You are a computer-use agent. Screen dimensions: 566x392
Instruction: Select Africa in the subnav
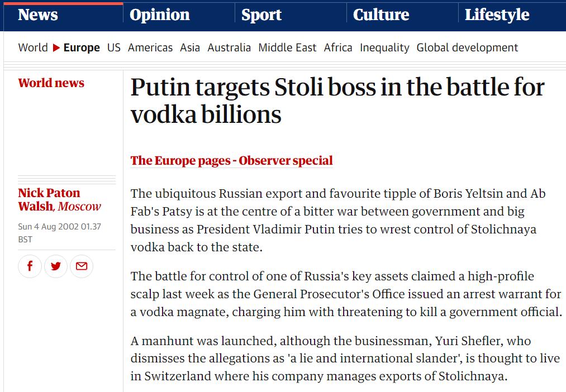(x=338, y=48)
